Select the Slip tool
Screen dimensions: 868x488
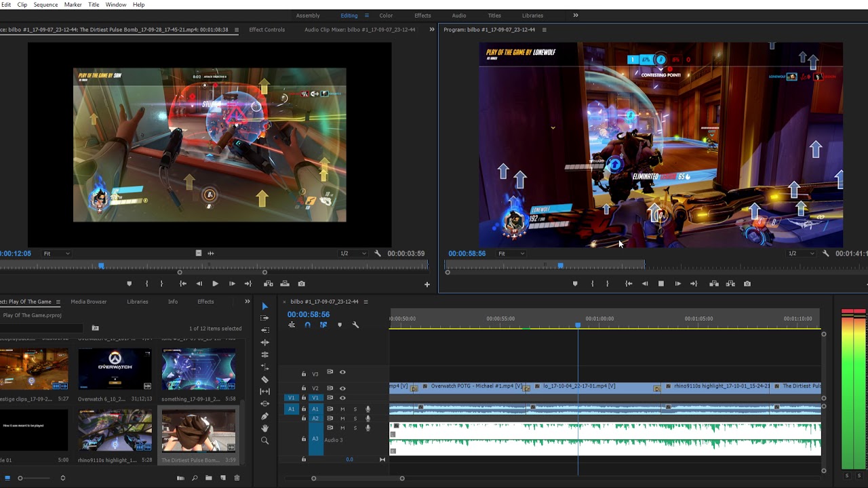click(x=264, y=391)
